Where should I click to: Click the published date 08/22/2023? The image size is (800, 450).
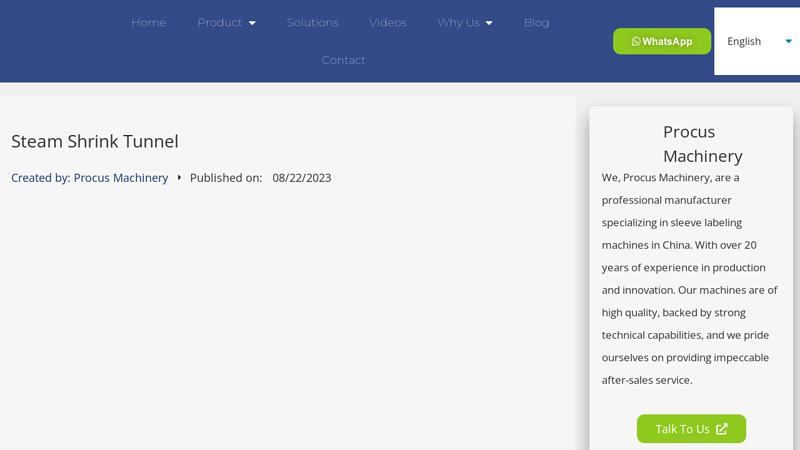[x=302, y=178]
